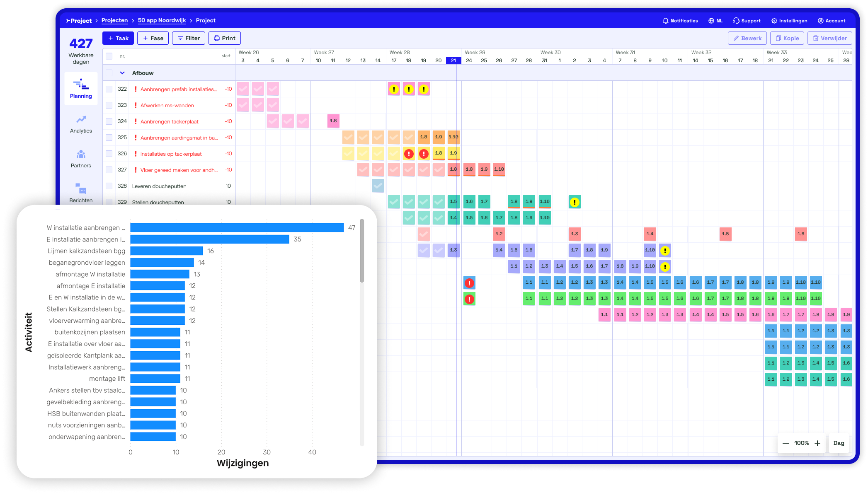Screen dimensions: 868x495
Task: Click yellow alert marker on day 19, row 322
Action: click(x=424, y=89)
